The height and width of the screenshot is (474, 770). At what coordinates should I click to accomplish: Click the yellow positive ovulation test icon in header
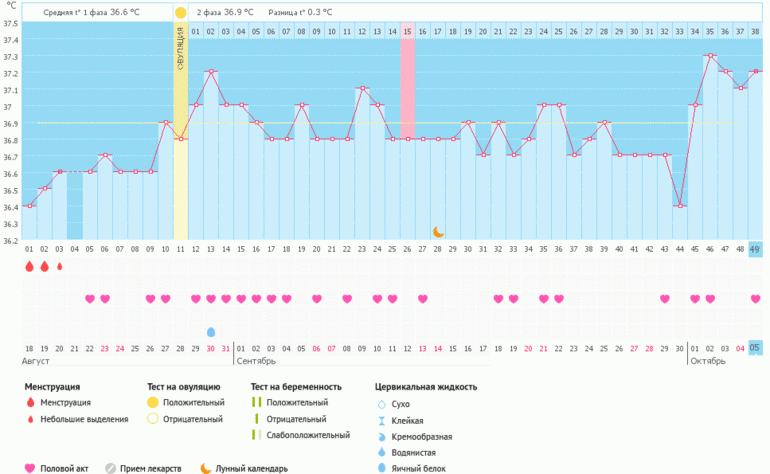180,13
